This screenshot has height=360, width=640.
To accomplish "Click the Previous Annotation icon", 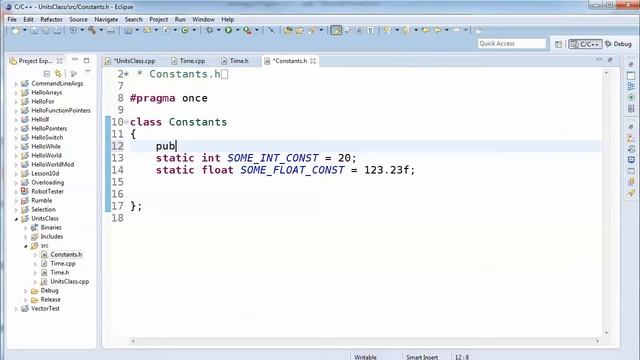I will click(x=406, y=30).
